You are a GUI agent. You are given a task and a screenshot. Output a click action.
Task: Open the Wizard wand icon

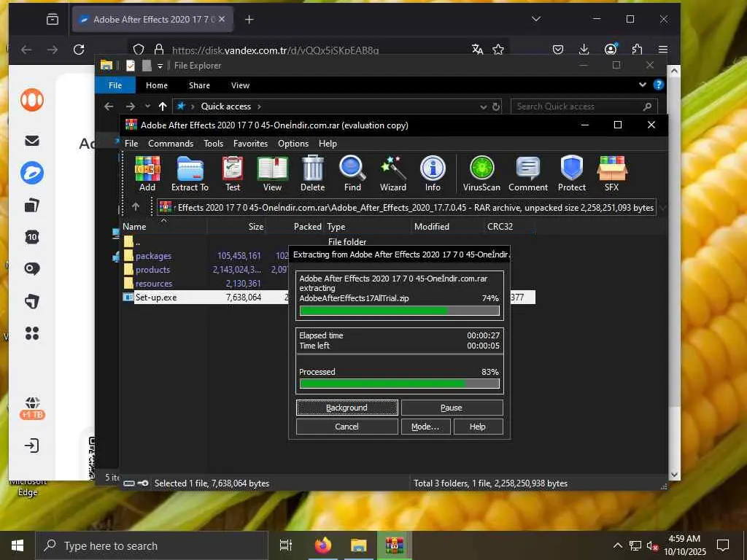pos(393,174)
